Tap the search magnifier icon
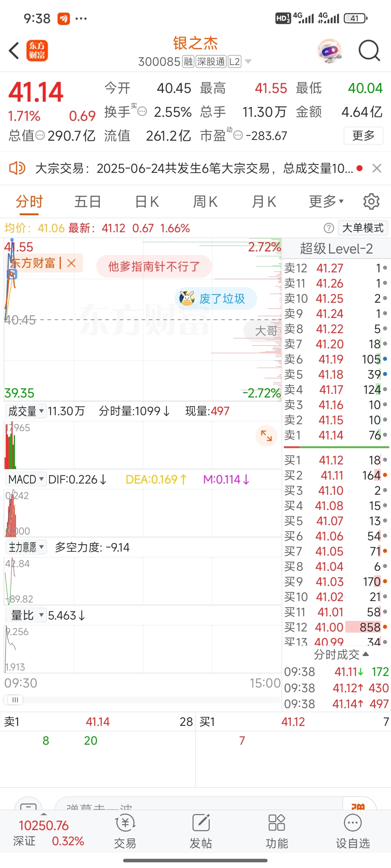The width and height of the screenshot is (391, 868). click(369, 51)
